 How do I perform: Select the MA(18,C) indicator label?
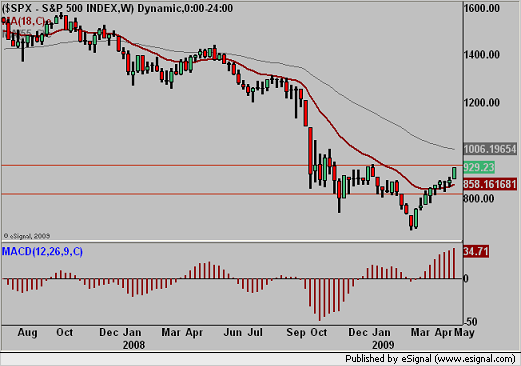pyautogui.click(x=24, y=22)
